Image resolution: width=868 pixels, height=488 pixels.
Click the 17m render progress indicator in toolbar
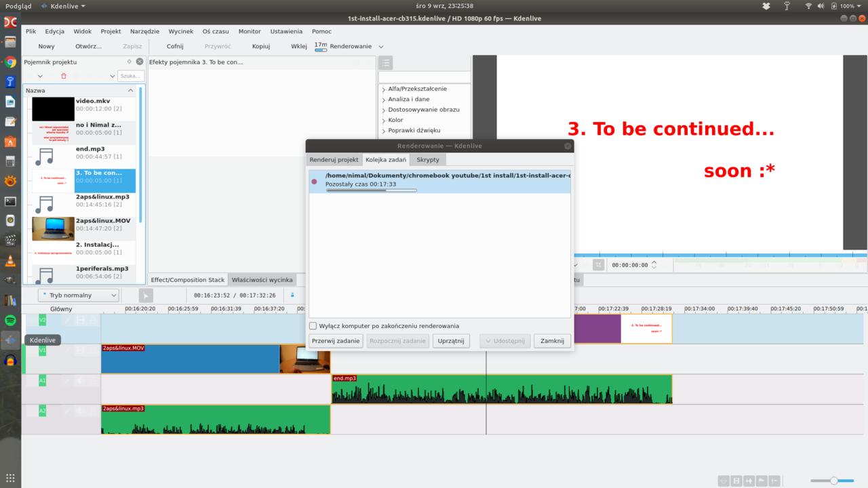(x=321, y=46)
